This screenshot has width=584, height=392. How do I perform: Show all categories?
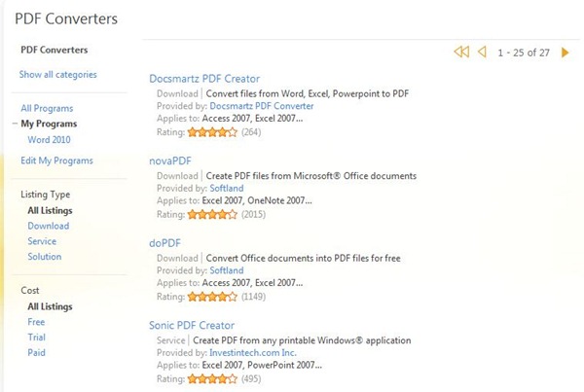pyautogui.click(x=57, y=75)
